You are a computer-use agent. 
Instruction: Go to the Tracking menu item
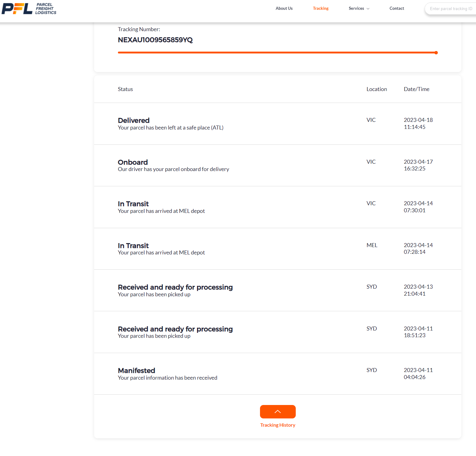point(320,9)
